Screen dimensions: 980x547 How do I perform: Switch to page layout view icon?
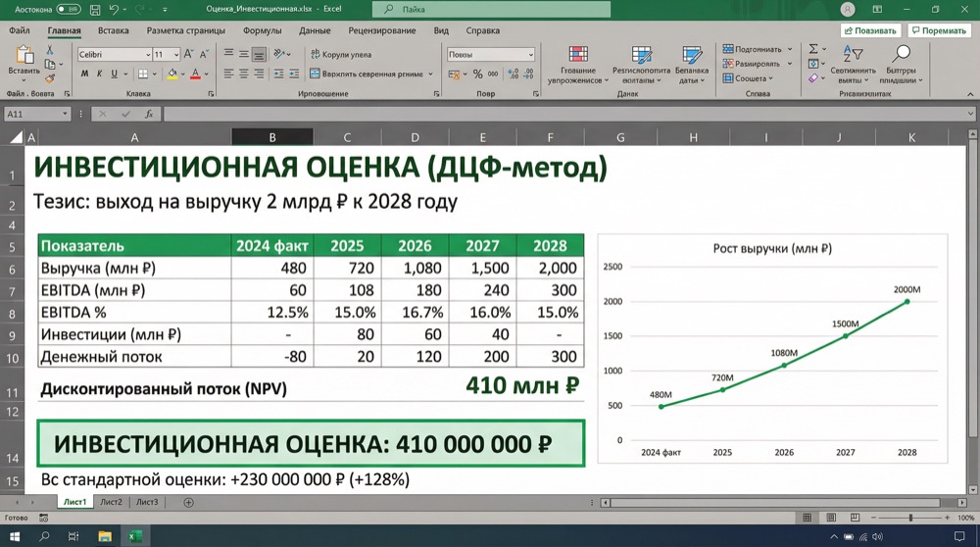click(x=831, y=518)
